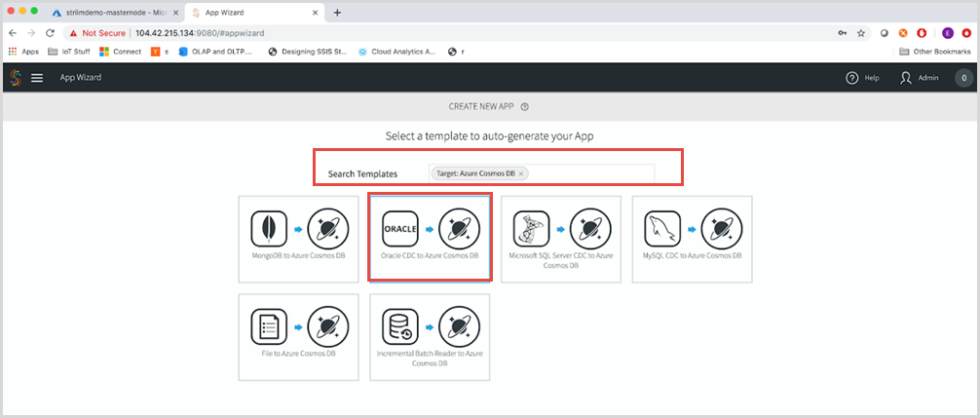980x418 pixels.
Task: Open the red browser extension icon on the far right
Action: (967, 33)
